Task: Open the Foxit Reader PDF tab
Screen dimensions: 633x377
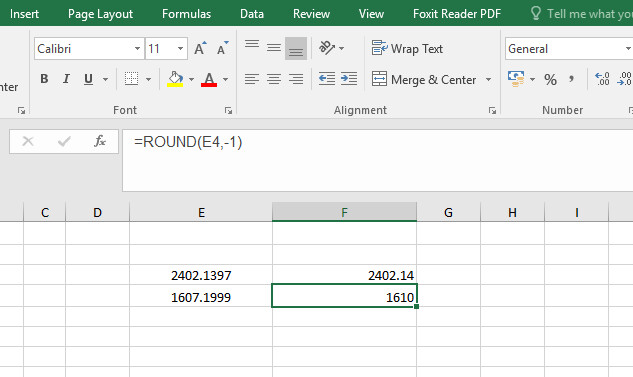Action: click(x=457, y=14)
